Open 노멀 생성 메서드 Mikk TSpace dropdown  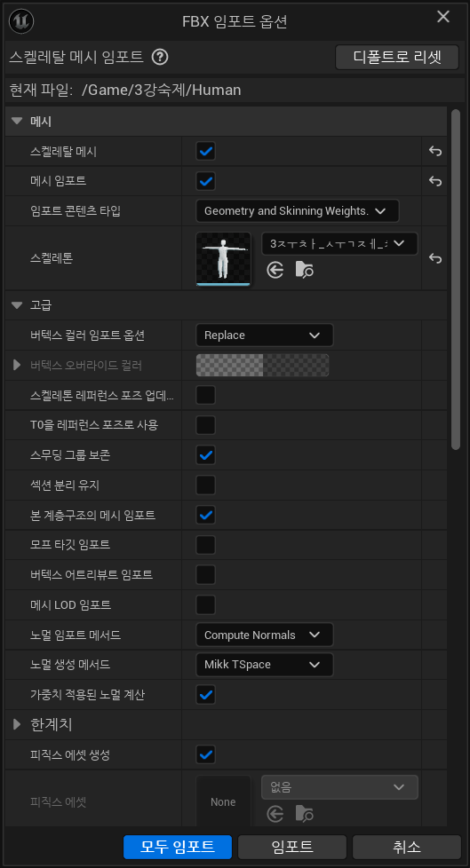265,665
